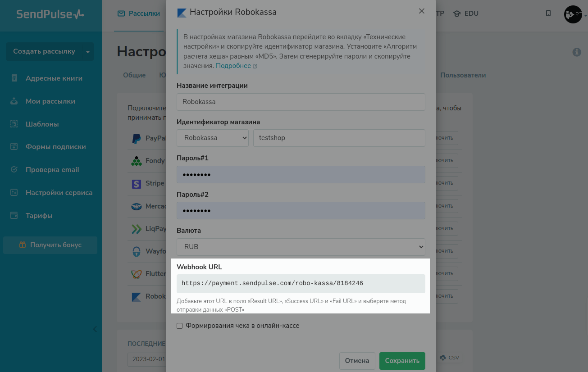Viewport: 588px width, 372px height.
Task: Click the 2023-02-01 date field
Action: click(x=147, y=359)
